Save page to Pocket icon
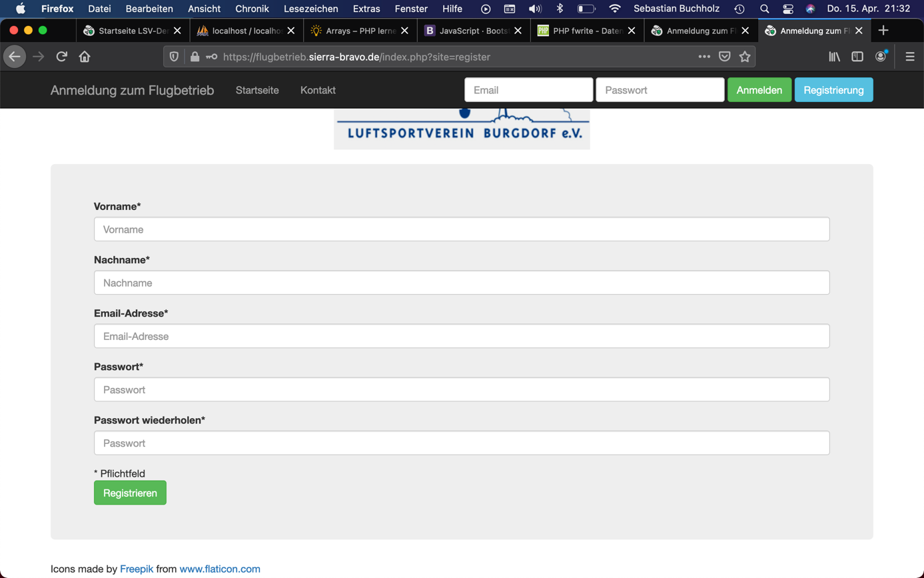 725,57
